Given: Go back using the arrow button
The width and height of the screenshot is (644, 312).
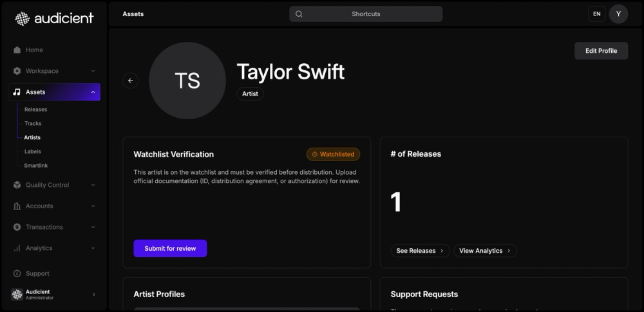Looking at the screenshot, I should click(131, 81).
